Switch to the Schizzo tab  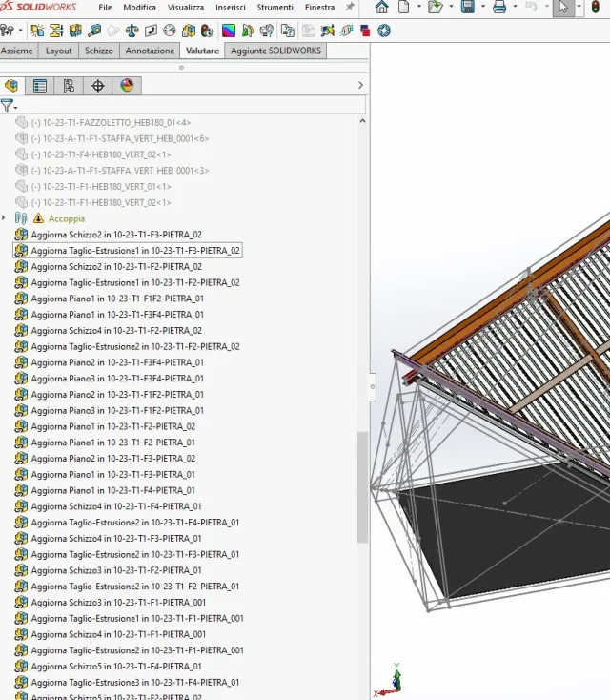pyautogui.click(x=99, y=51)
